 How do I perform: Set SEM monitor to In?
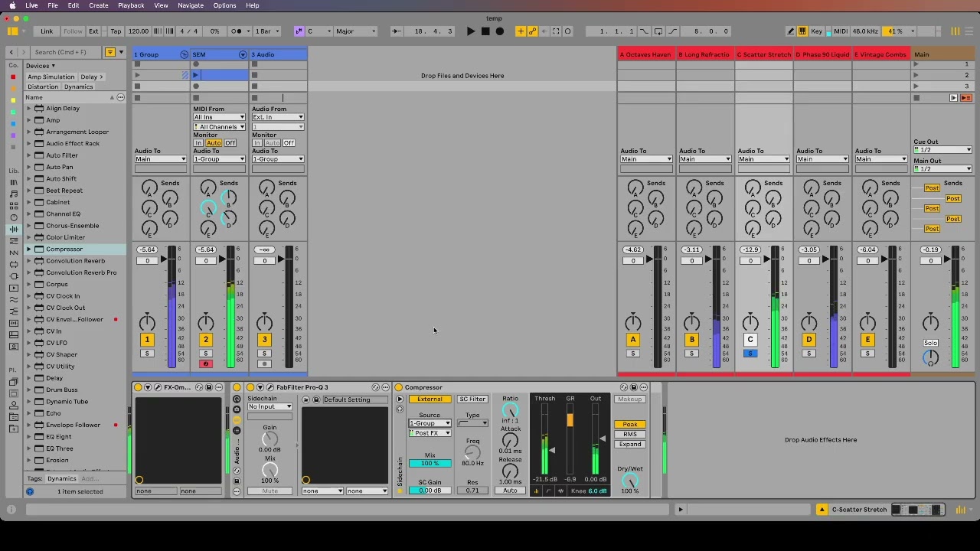coord(198,143)
